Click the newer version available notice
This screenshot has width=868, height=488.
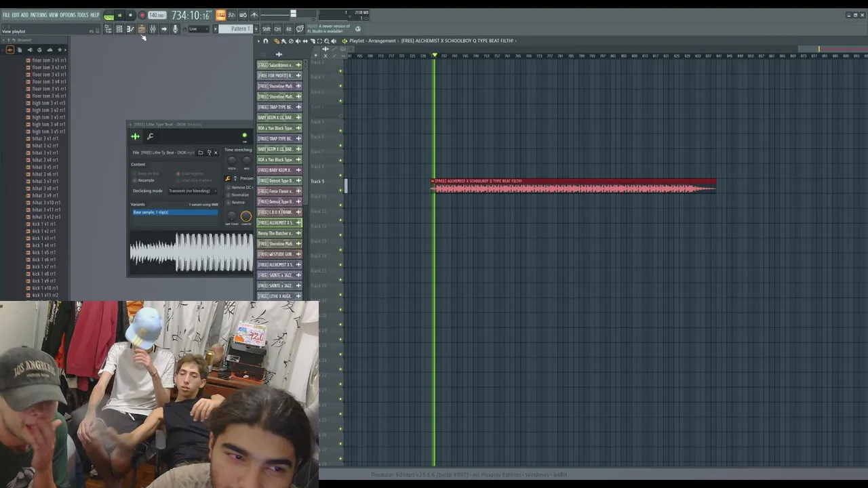pyautogui.click(x=329, y=29)
